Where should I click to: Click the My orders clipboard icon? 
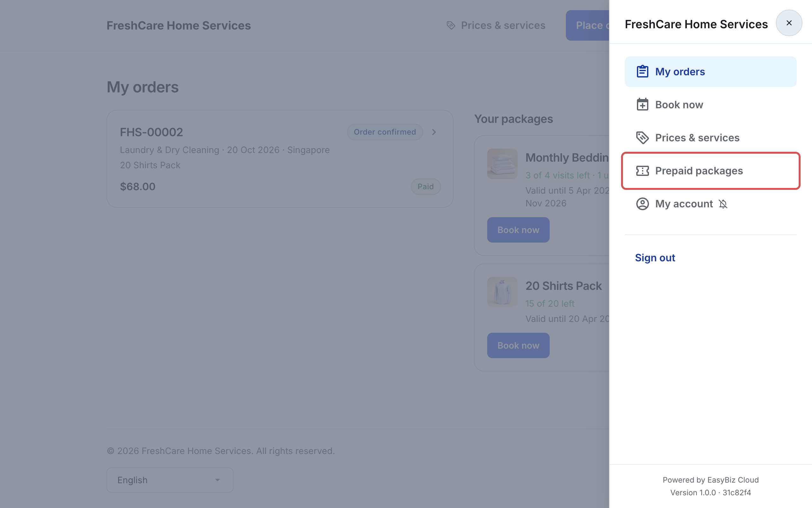[642, 71]
